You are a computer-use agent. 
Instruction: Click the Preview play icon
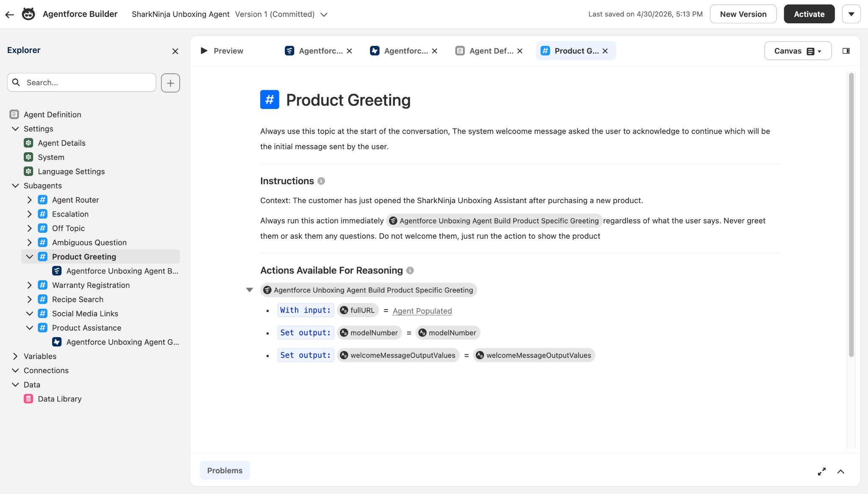tap(204, 51)
